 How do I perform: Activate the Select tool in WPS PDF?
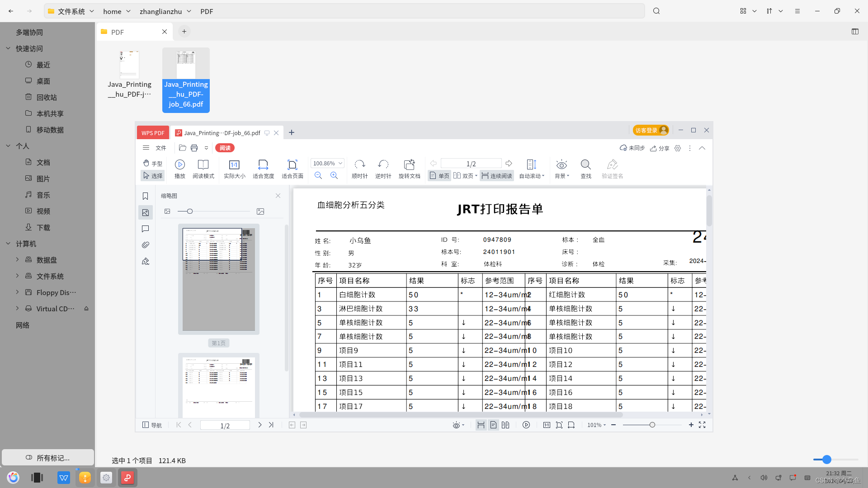point(152,176)
